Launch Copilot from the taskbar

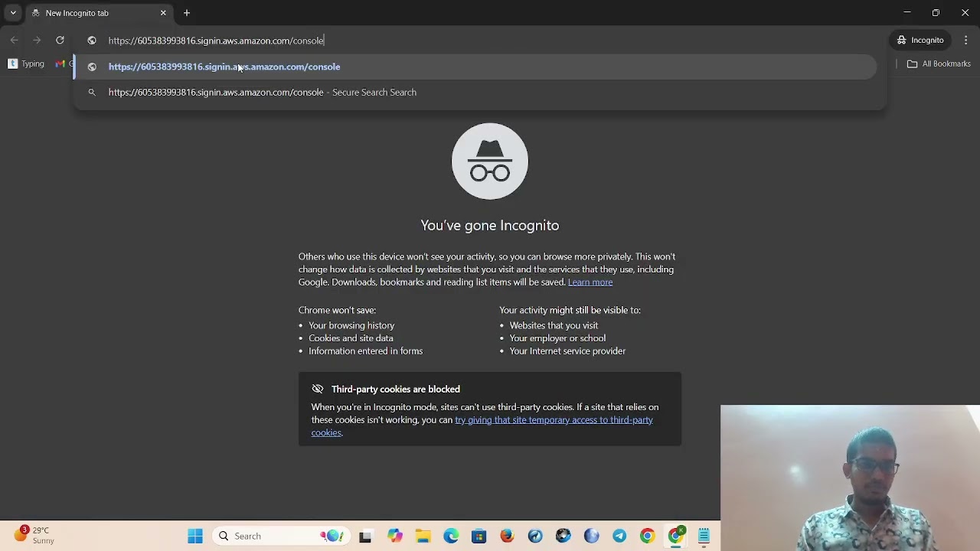click(x=394, y=536)
